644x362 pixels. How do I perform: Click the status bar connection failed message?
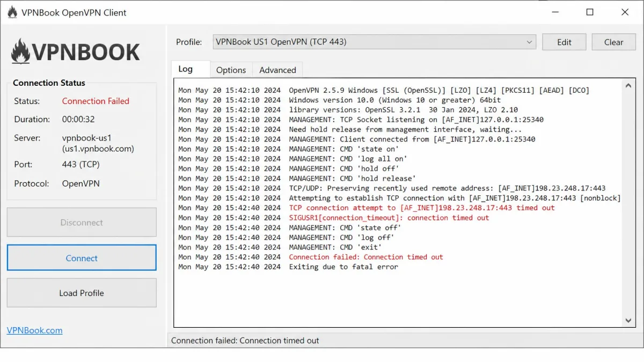(x=245, y=341)
